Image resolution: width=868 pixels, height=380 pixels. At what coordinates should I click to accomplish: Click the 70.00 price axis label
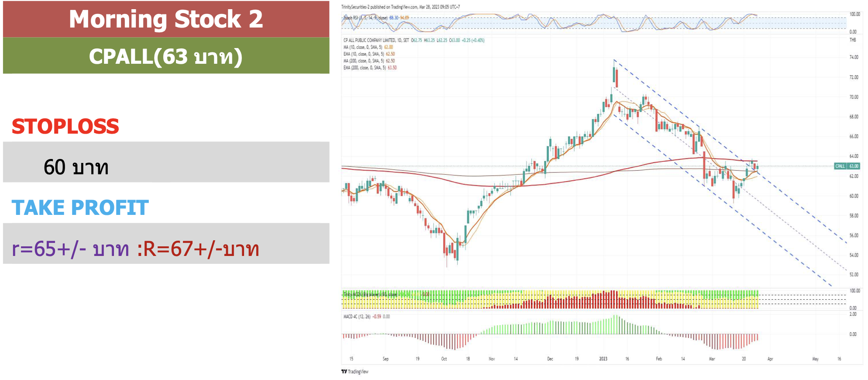(854, 97)
